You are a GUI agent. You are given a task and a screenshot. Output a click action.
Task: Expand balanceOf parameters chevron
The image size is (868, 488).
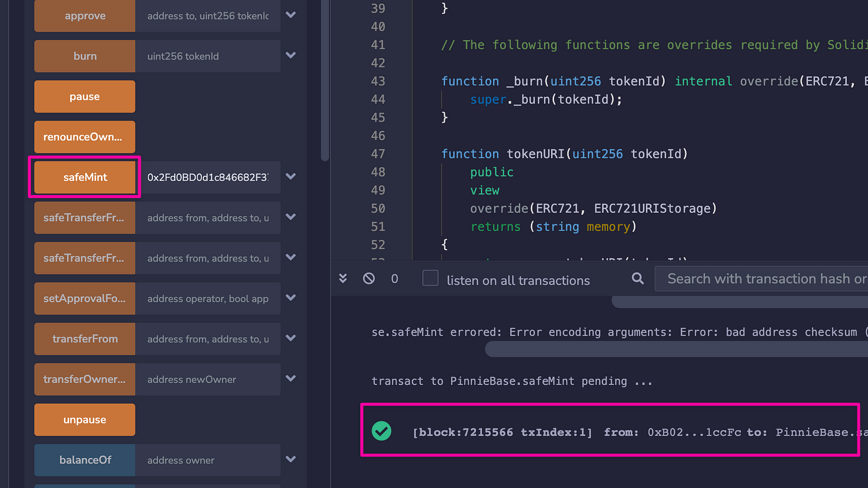tap(291, 459)
